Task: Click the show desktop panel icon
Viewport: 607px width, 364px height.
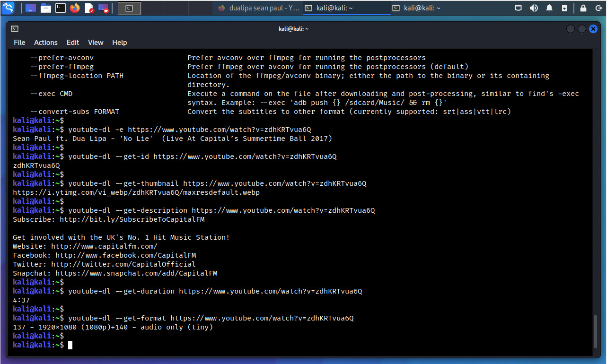Action: pyautogui.click(x=31, y=8)
